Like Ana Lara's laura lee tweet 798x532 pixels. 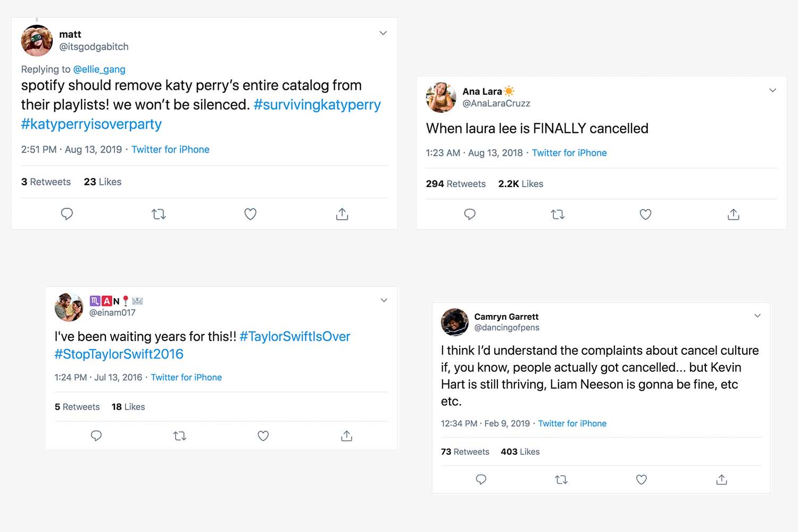[645, 214]
